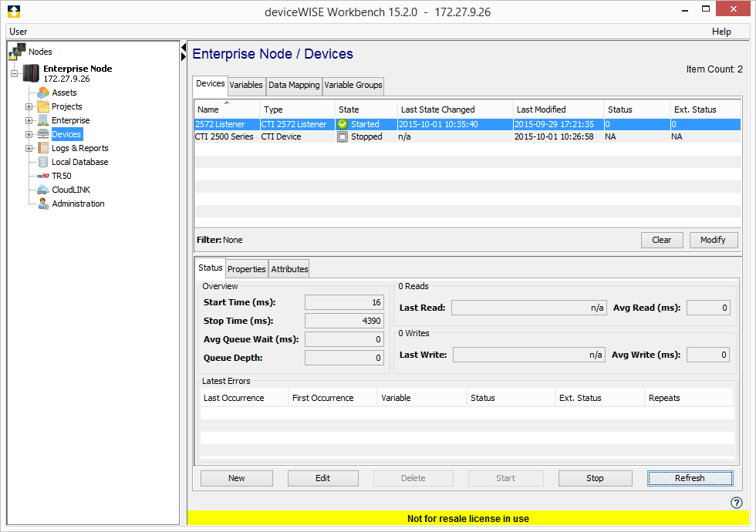Click the Enterprise Node server icon
This screenshot has height=532, width=756.
click(x=32, y=73)
